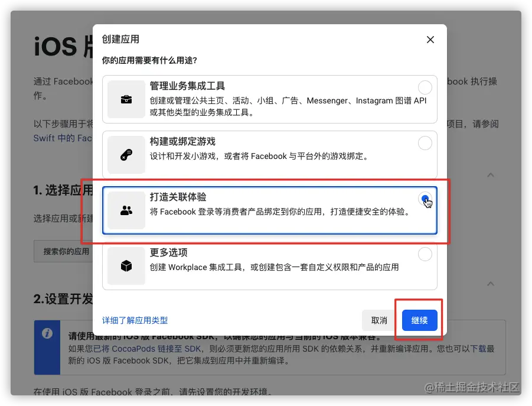The width and height of the screenshot is (532, 406).
Task: Close the 创建应用 dialog with the X
Action: [430, 40]
